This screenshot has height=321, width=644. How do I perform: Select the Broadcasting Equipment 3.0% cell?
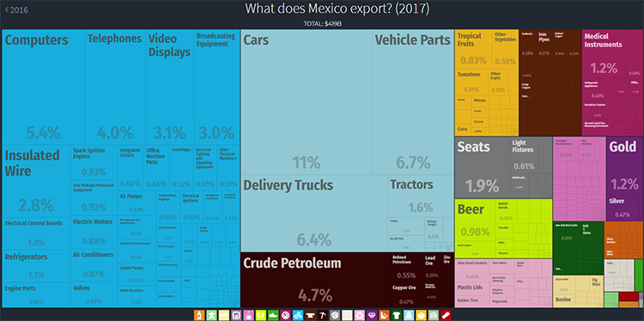pos(216,87)
